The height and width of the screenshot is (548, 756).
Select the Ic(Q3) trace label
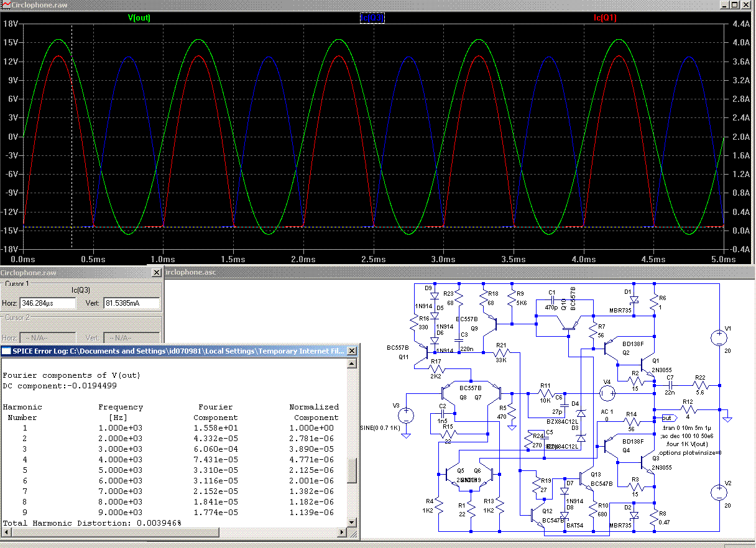coord(372,18)
